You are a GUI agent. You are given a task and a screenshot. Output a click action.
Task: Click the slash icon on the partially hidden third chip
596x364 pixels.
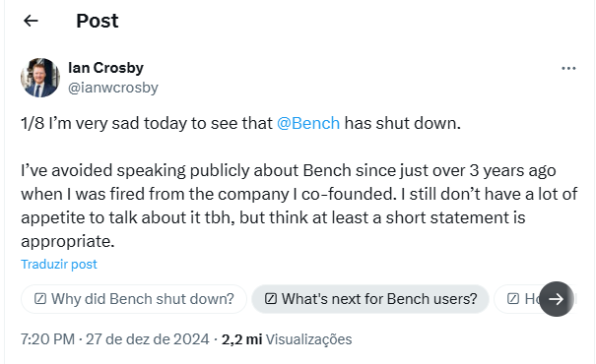[513, 299]
